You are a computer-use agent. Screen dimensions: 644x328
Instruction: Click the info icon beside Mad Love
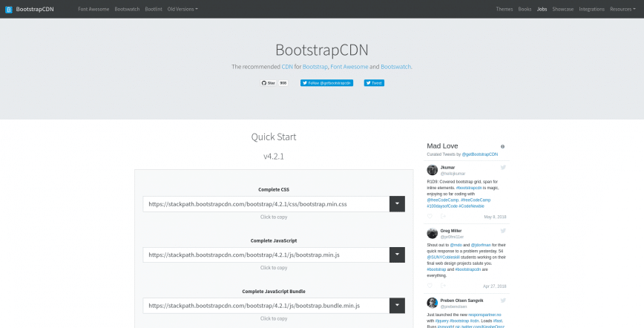click(x=503, y=146)
